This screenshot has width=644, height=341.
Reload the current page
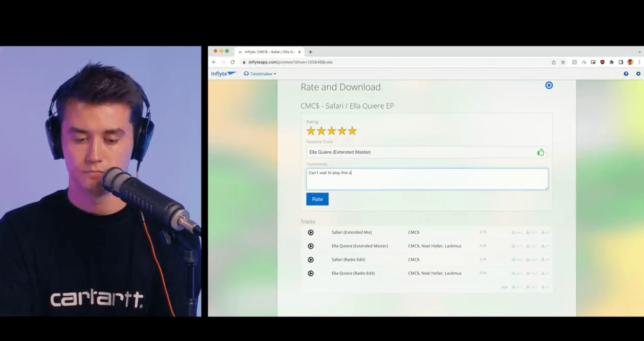tap(232, 62)
